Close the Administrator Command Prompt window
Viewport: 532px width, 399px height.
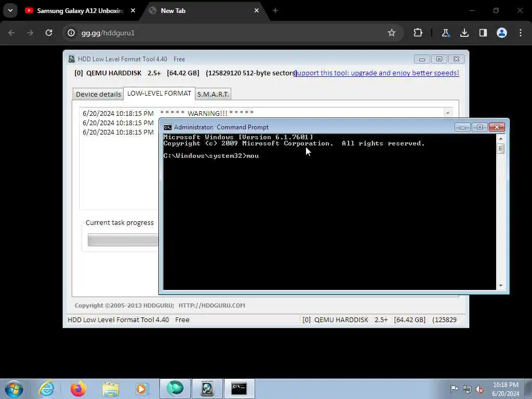[497, 127]
